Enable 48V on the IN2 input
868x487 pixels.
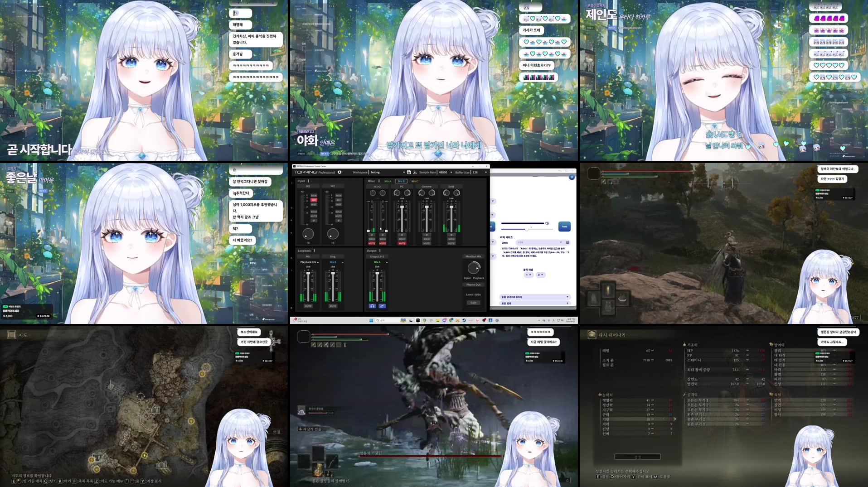click(x=339, y=200)
